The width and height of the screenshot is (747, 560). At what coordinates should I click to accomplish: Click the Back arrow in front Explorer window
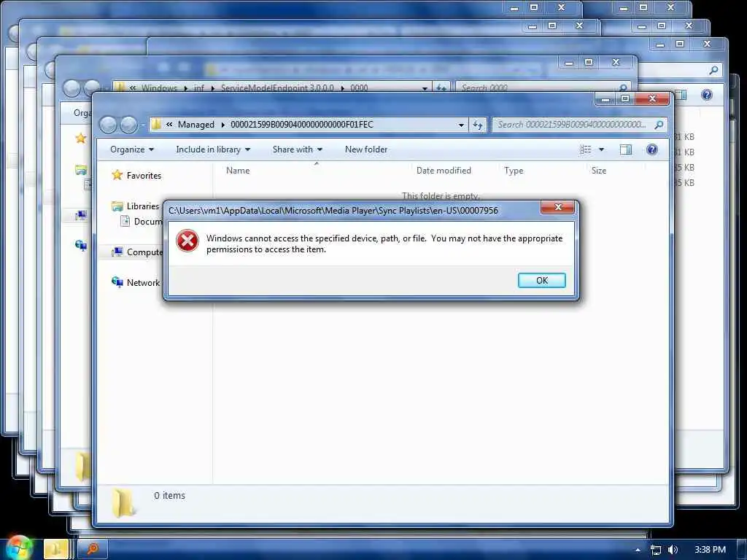click(109, 125)
